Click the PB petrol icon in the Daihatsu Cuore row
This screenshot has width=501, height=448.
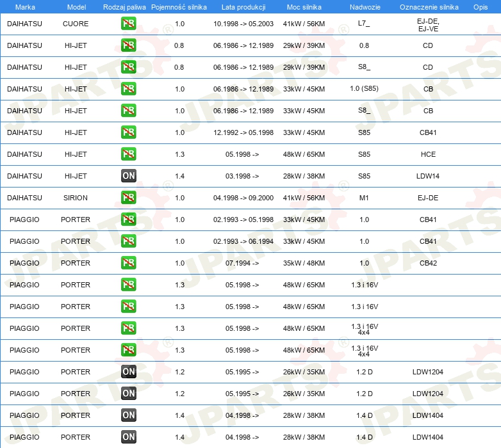[x=129, y=24]
